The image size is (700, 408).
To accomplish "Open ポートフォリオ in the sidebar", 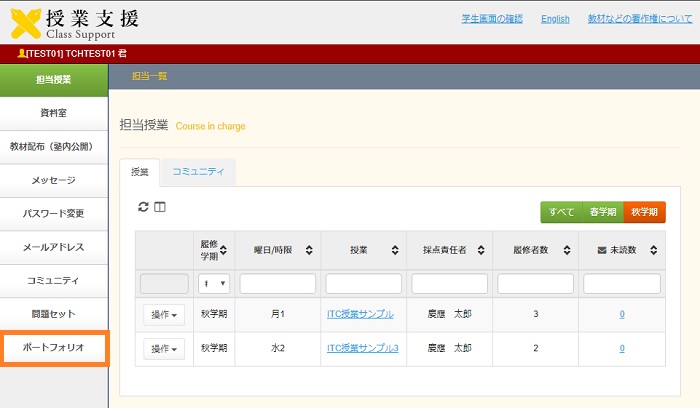I will click(x=54, y=348).
